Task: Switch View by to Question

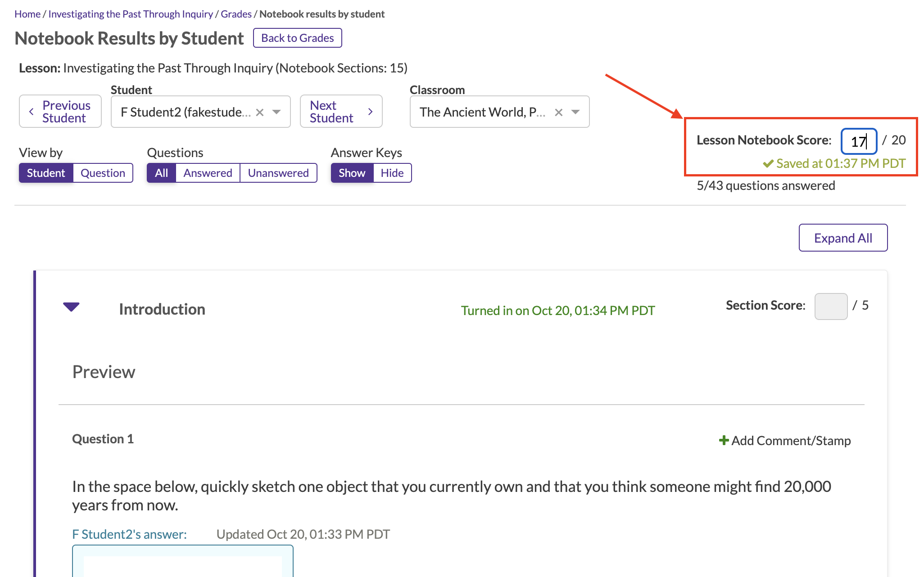Action: pyautogui.click(x=103, y=173)
